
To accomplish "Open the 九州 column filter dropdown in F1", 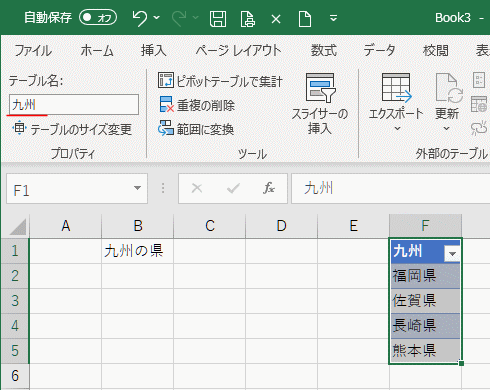I will 452,254.
